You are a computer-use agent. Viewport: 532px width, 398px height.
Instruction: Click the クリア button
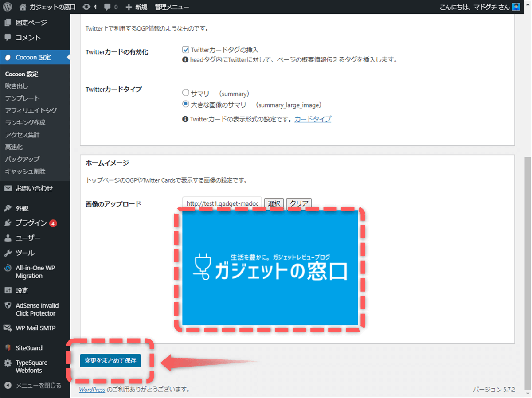299,203
